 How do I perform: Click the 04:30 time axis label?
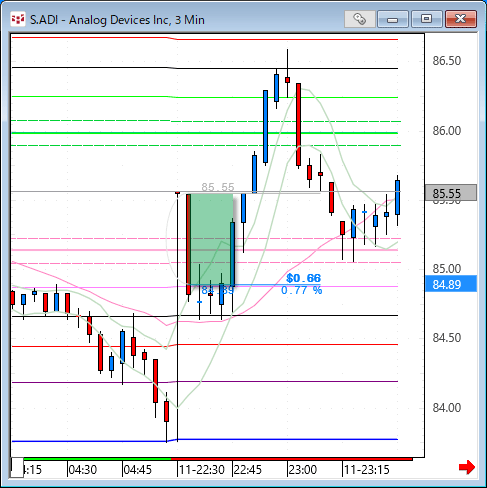click(82, 470)
